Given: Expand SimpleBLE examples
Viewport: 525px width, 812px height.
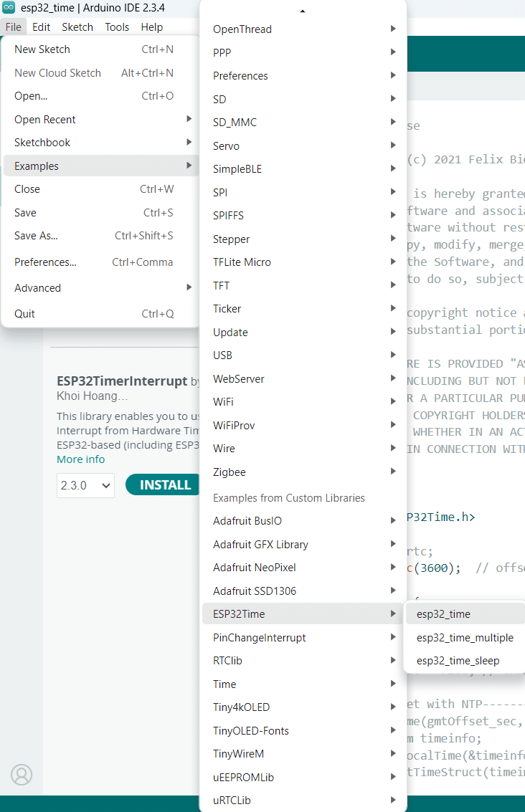Looking at the screenshot, I should [x=303, y=169].
